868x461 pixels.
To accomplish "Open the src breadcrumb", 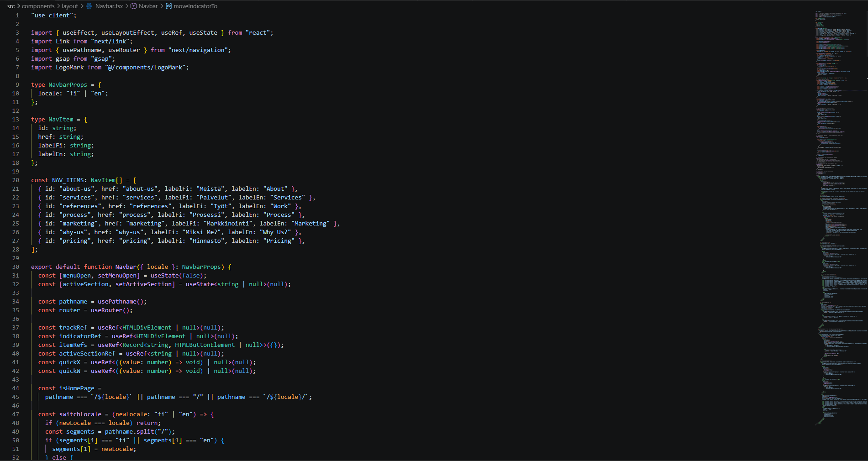I will (x=11, y=6).
